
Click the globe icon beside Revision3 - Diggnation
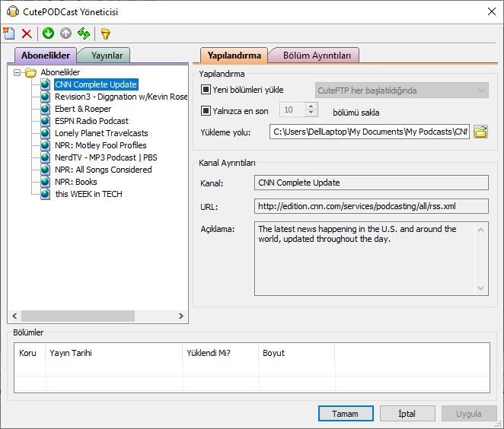coord(46,97)
